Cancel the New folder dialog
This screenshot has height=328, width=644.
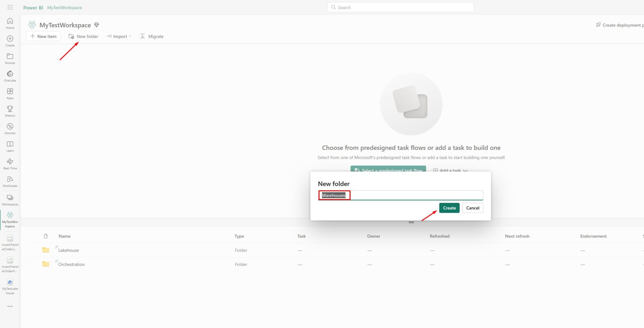coord(473,208)
